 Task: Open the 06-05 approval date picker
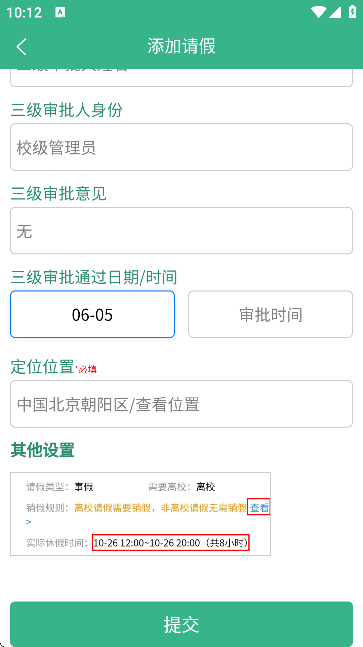click(x=92, y=314)
